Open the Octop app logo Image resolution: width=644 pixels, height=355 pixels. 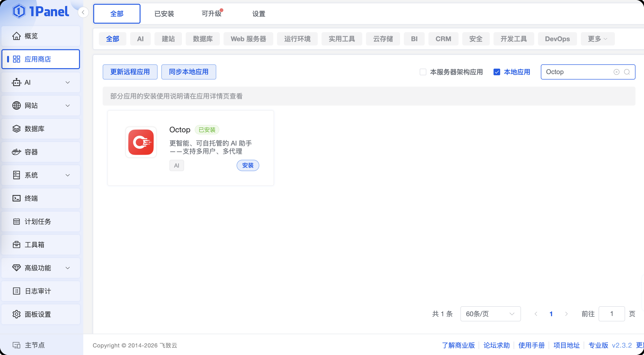click(141, 142)
